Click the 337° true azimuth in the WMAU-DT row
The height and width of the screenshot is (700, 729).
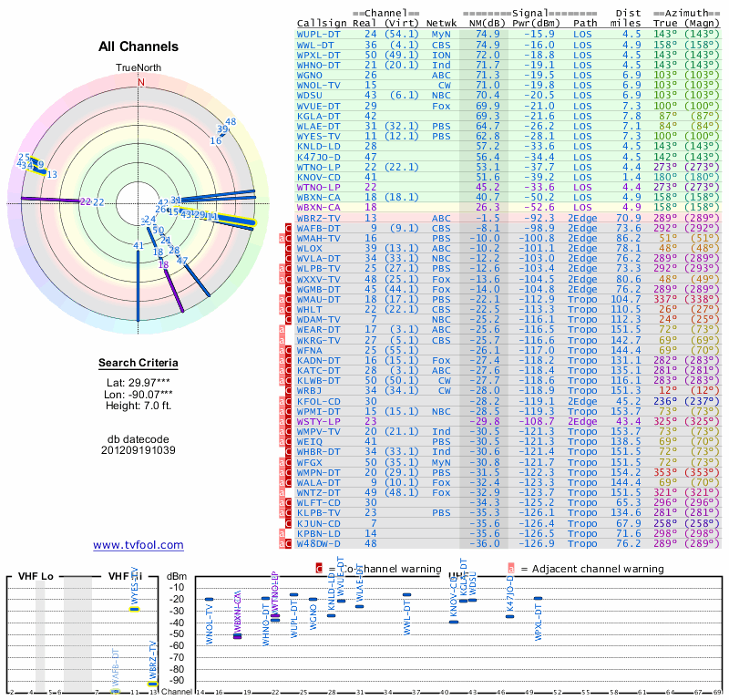(x=665, y=299)
